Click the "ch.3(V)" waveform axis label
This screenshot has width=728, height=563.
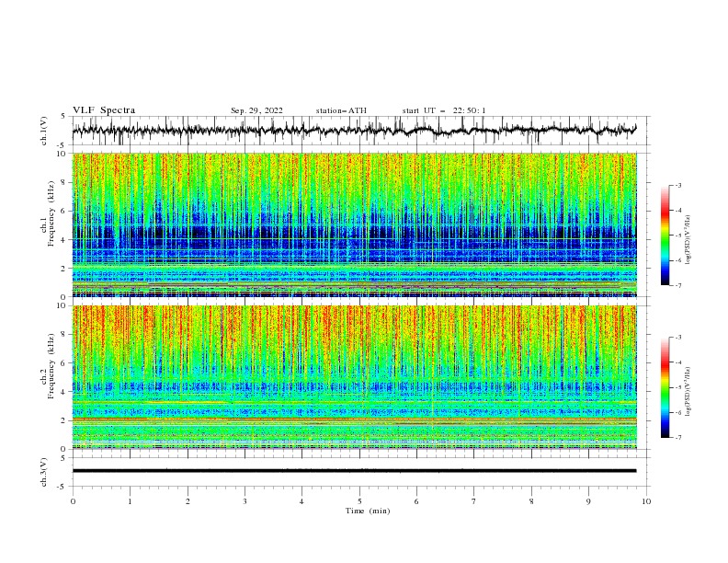click(x=44, y=472)
